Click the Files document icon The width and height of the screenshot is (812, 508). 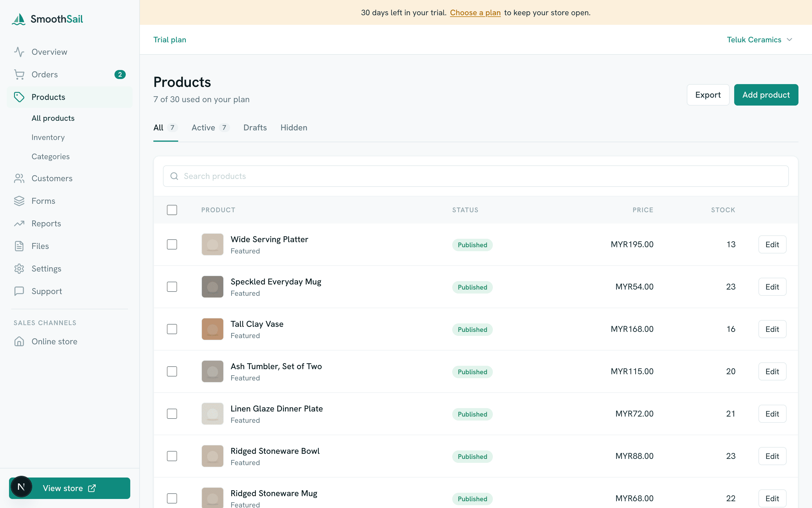19,246
